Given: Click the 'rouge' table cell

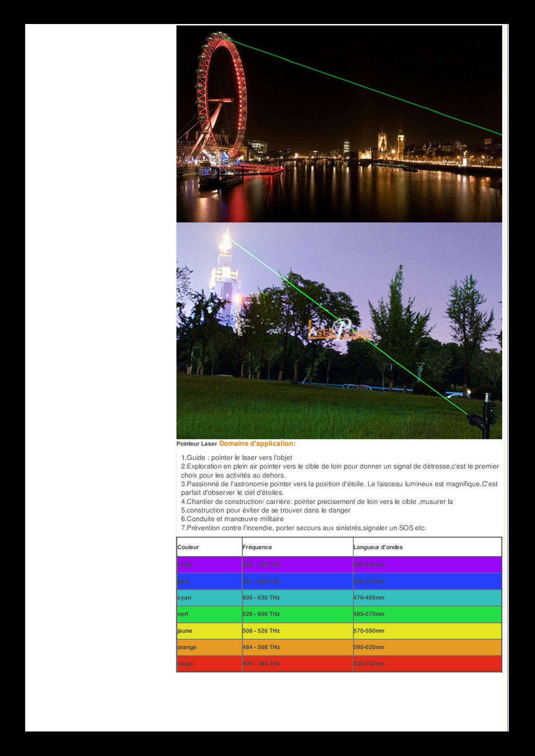Looking at the screenshot, I should (x=210, y=664).
